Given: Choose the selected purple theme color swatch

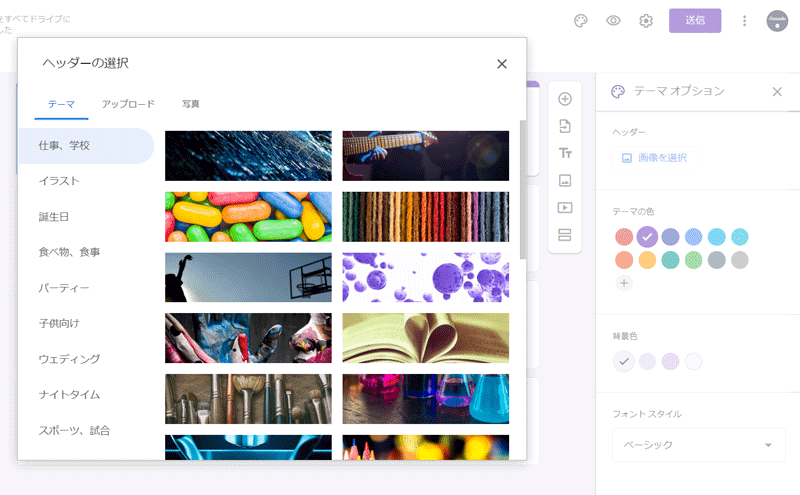Looking at the screenshot, I should pyautogui.click(x=647, y=237).
